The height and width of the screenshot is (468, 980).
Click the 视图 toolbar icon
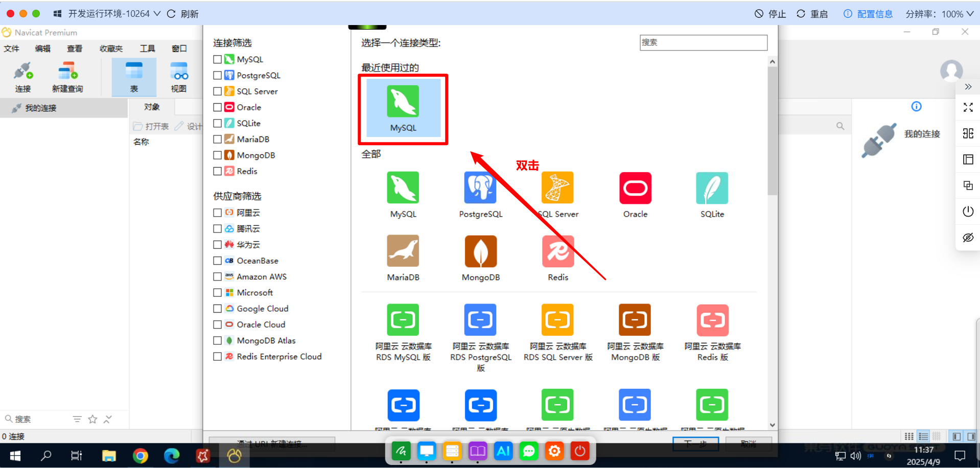coord(179,77)
